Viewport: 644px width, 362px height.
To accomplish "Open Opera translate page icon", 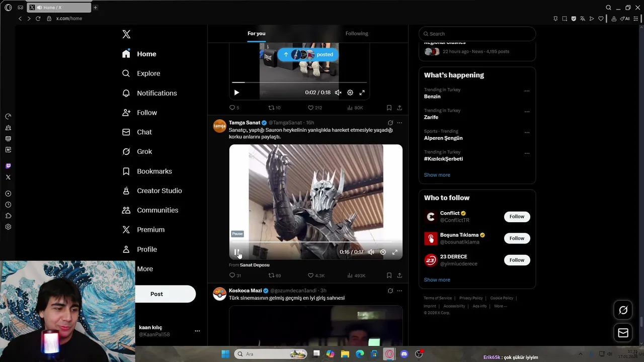I will click(x=583, y=19).
